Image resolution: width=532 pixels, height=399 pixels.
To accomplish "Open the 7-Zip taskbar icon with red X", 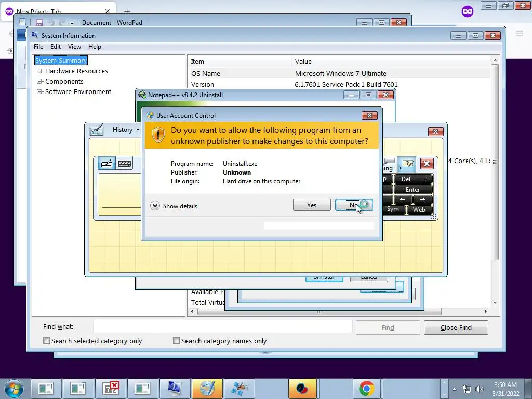I will pyautogui.click(x=111, y=389).
